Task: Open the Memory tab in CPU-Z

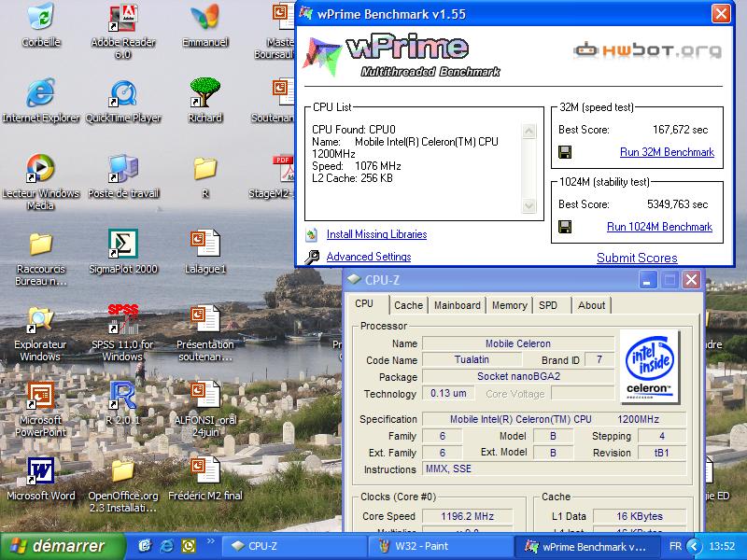Action: coord(509,305)
